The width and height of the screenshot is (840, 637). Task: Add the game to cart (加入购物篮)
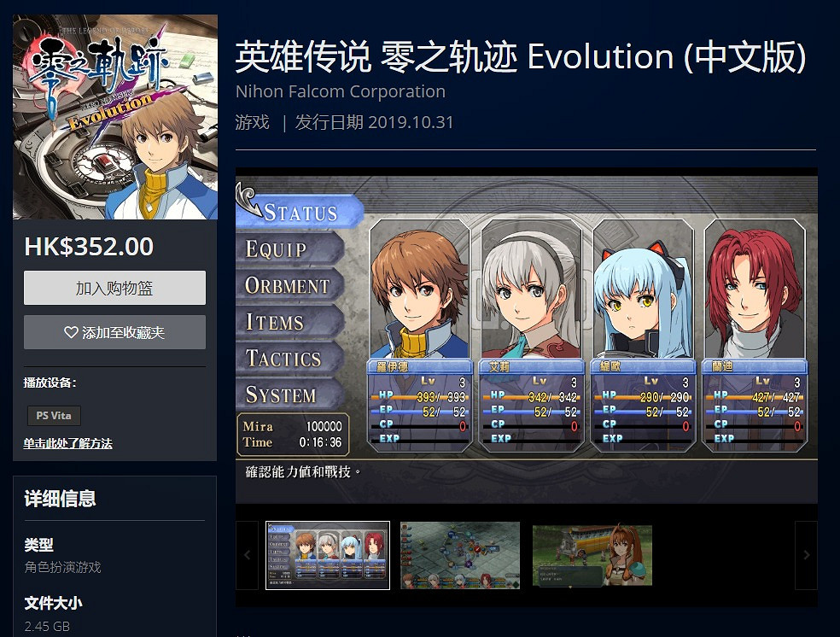click(x=114, y=288)
